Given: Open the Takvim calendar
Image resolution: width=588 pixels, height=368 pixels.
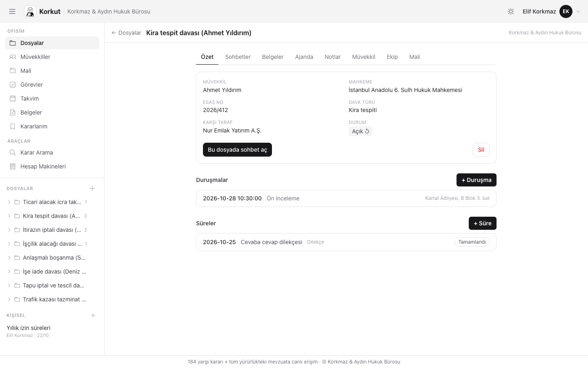Looking at the screenshot, I should 52,99.
